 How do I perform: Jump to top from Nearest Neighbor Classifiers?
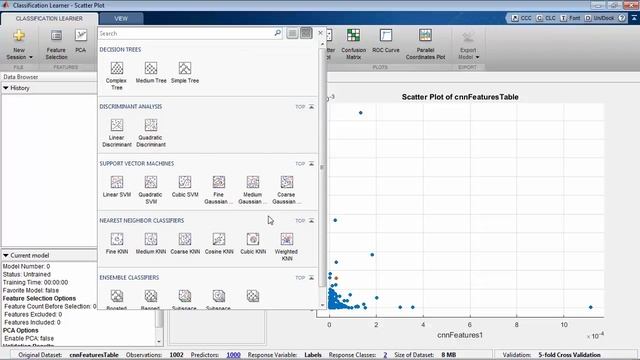[300, 220]
